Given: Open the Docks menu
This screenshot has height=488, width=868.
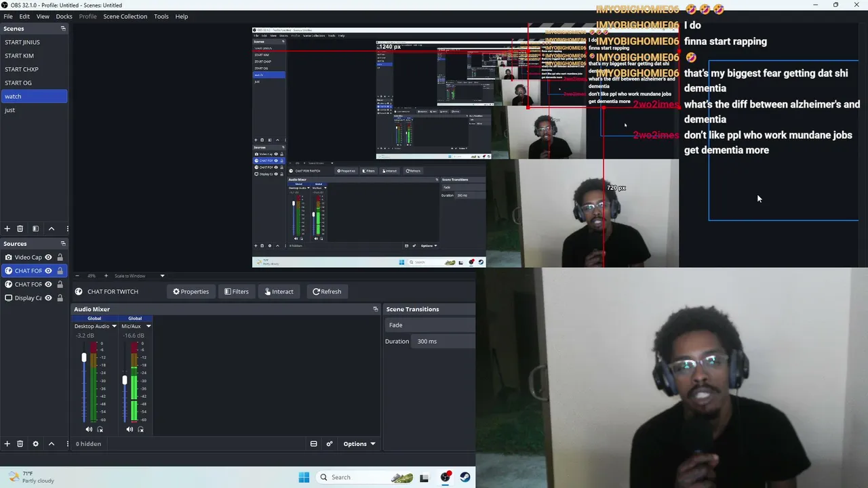Looking at the screenshot, I should (64, 16).
